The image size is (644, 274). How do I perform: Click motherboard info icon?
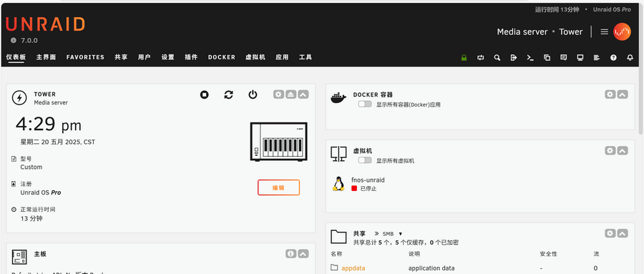tap(291, 254)
